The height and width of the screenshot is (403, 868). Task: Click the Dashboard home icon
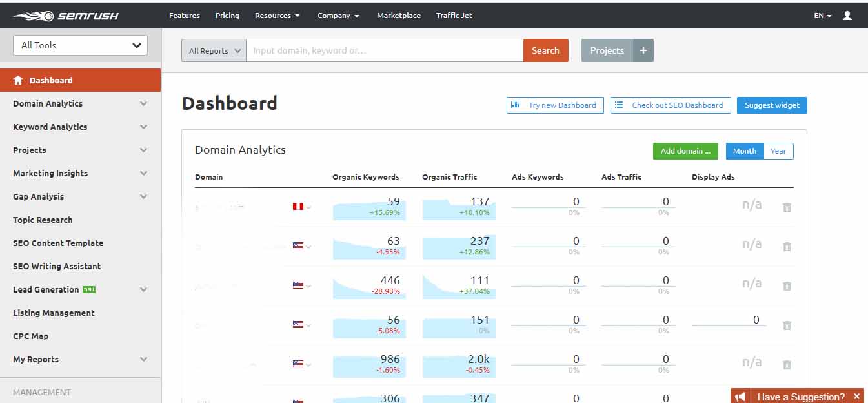[18, 80]
